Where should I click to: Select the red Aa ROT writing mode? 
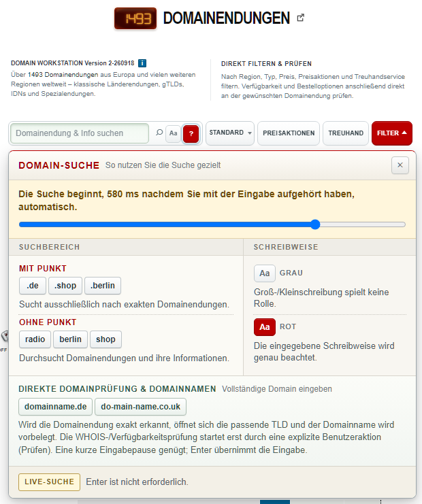[x=264, y=327]
